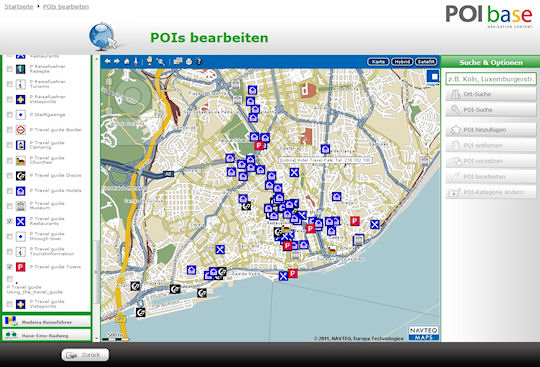Screen dimensions: 540x367
Task: Click the forward arrow in map toolbar
Action: 117,62
